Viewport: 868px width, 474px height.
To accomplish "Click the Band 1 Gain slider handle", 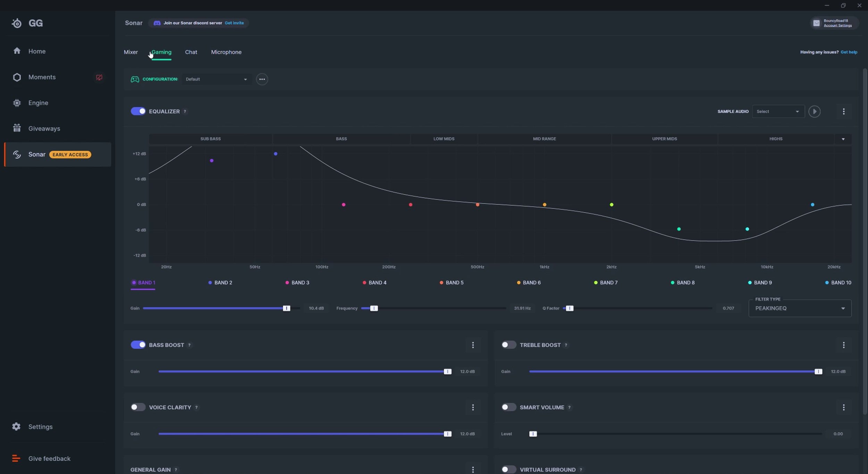I will (x=286, y=308).
